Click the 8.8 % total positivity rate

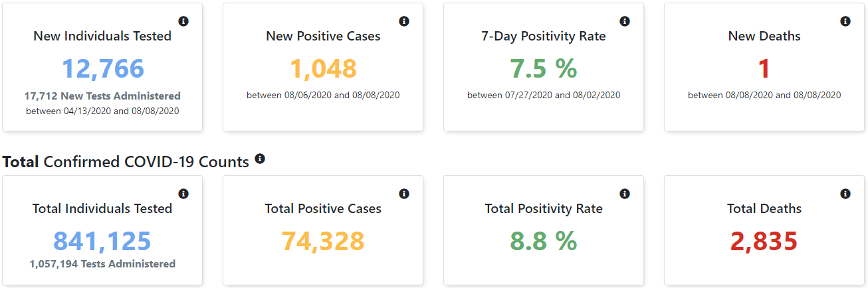544,242
